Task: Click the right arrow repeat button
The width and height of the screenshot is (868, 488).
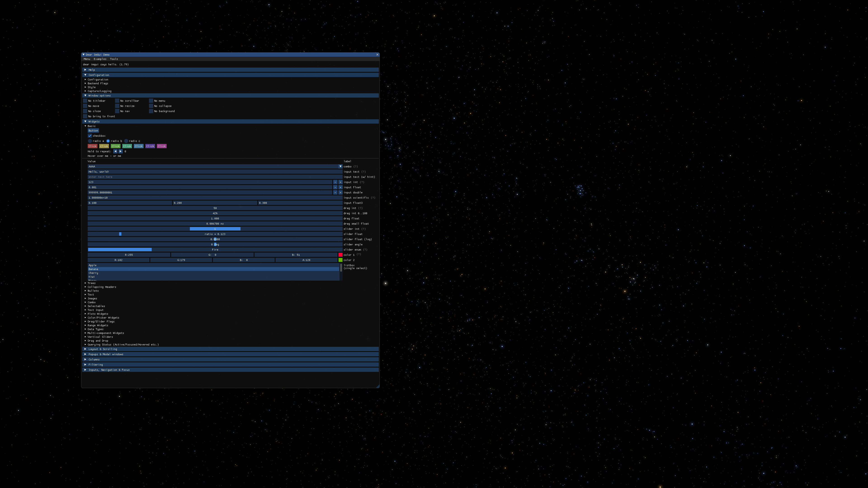Action: point(120,151)
